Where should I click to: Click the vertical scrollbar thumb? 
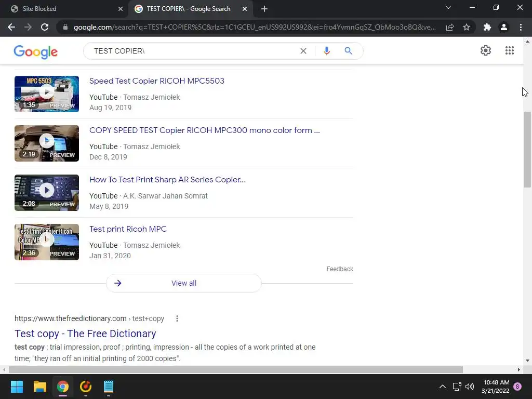pos(527,149)
